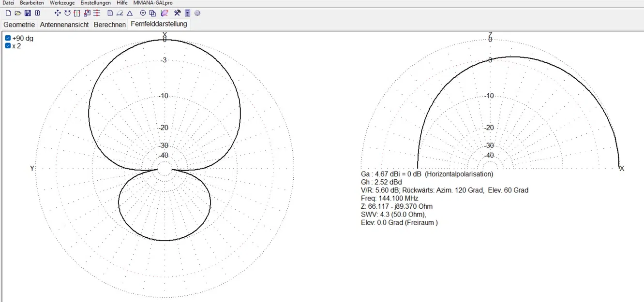Click the hammer and wrench tools icon
Viewport: 644px width, 302px height.
tap(178, 13)
